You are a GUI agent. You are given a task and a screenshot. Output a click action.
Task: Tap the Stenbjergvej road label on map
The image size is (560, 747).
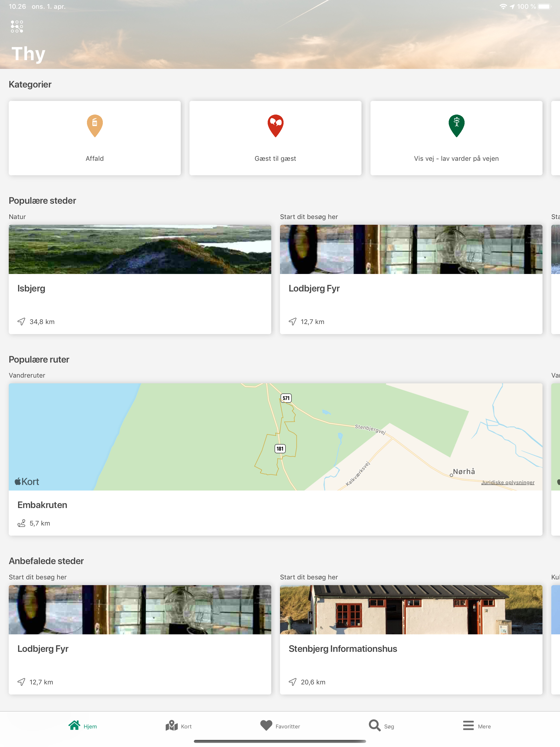(x=370, y=429)
